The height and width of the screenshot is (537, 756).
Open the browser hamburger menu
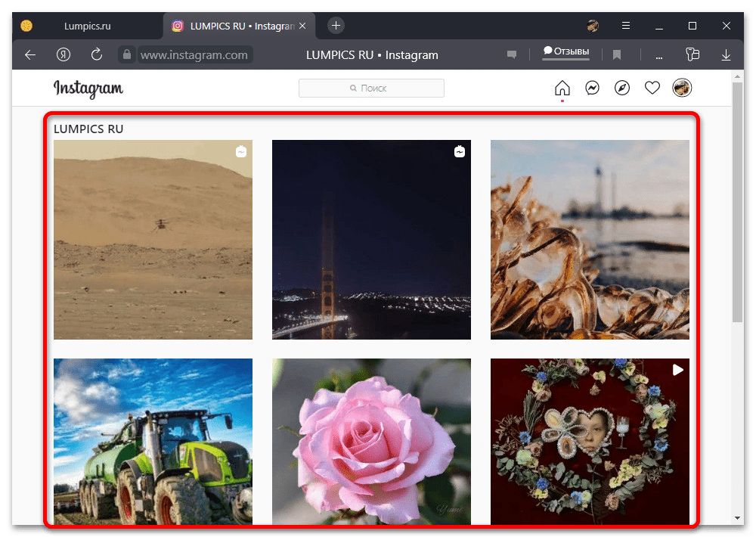(625, 26)
